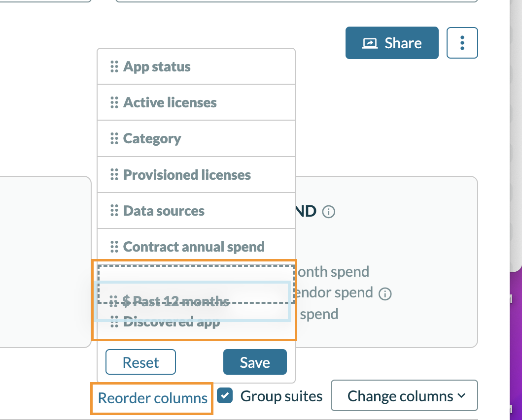Click the info icon next to vendor spend

pyautogui.click(x=385, y=294)
